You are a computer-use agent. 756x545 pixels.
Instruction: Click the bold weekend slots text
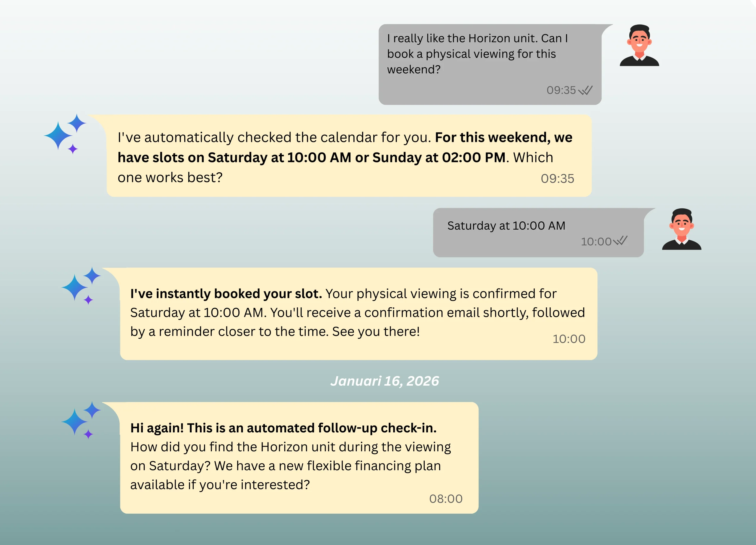click(x=345, y=147)
